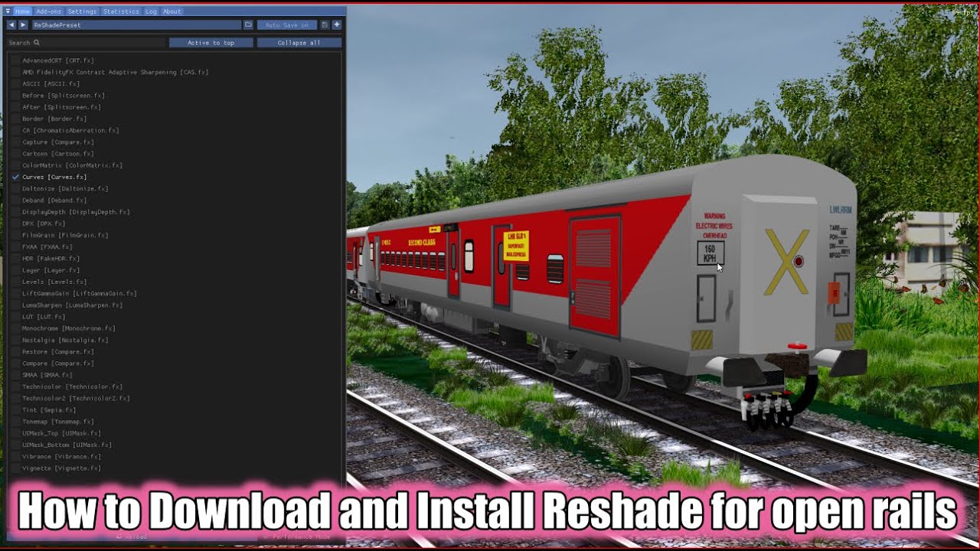Image resolution: width=980 pixels, height=551 pixels.
Task: Disable the checked Curves effect checkbox
Action: click(x=15, y=177)
